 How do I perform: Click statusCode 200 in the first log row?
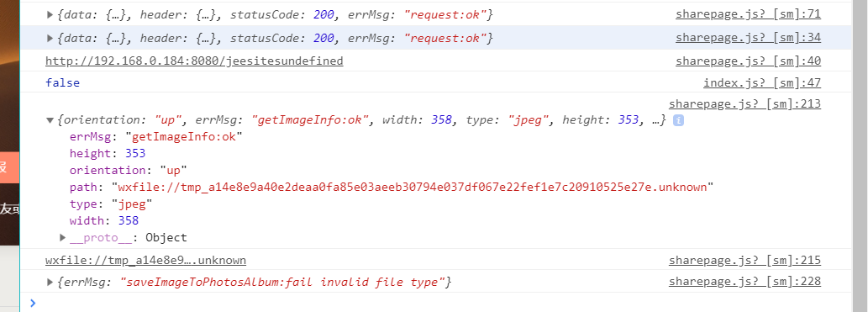281,15
